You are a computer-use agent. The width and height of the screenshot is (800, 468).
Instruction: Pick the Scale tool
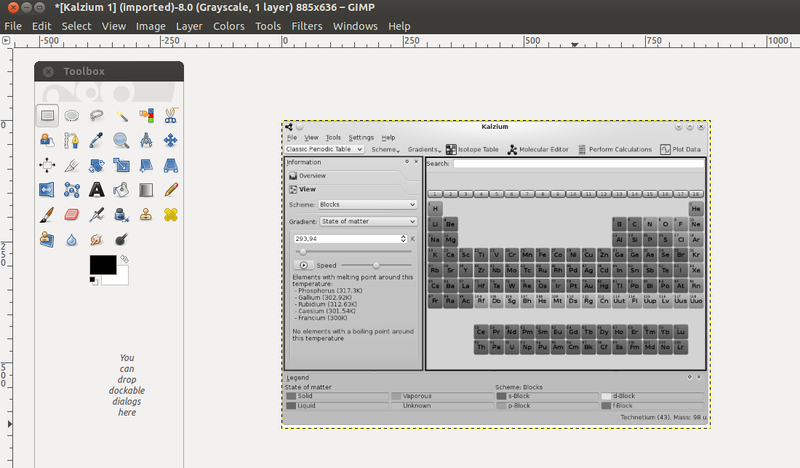click(121, 165)
